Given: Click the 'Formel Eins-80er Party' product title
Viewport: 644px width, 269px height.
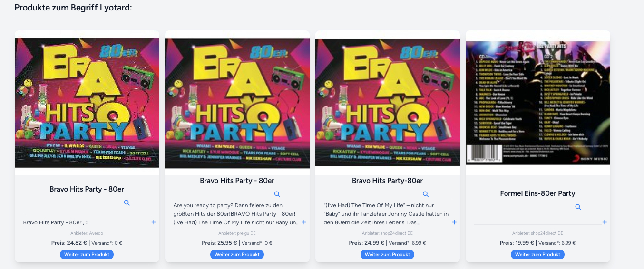Looking at the screenshot, I should [x=537, y=193].
